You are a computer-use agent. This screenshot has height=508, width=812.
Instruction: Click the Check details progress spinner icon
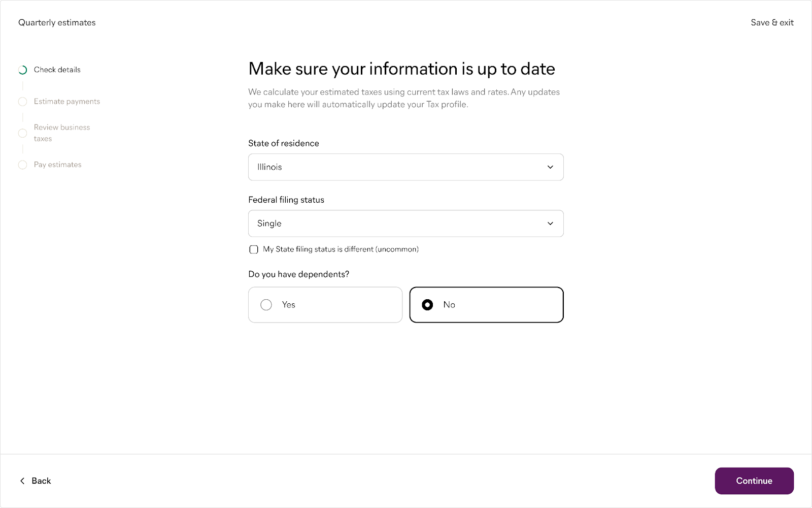click(22, 70)
